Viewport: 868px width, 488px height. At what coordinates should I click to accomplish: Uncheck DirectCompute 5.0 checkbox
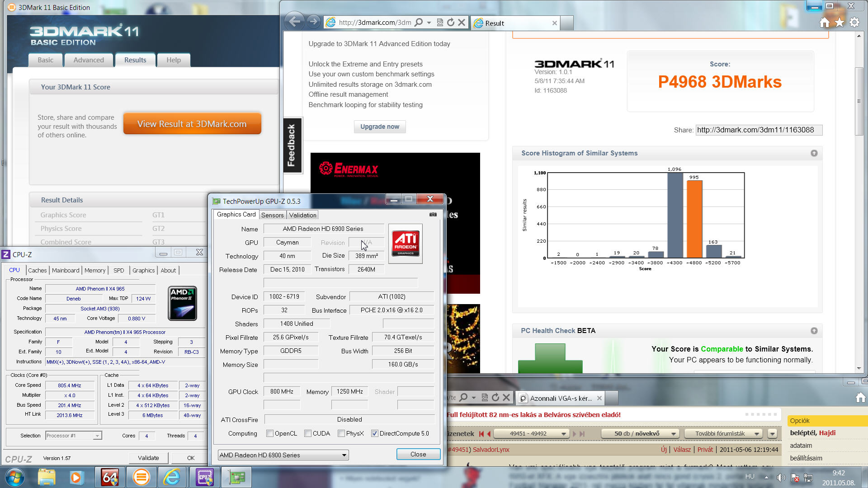pyautogui.click(x=374, y=433)
